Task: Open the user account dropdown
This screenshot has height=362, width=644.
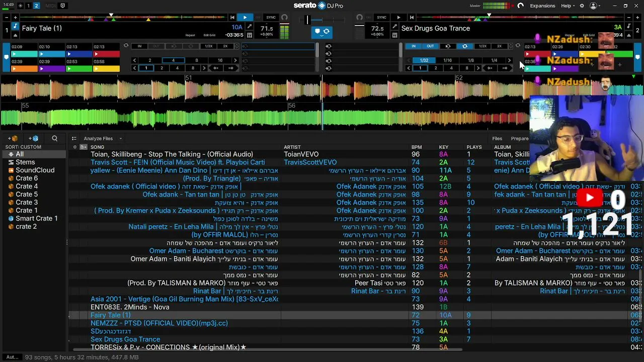Action: click(x=596, y=6)
